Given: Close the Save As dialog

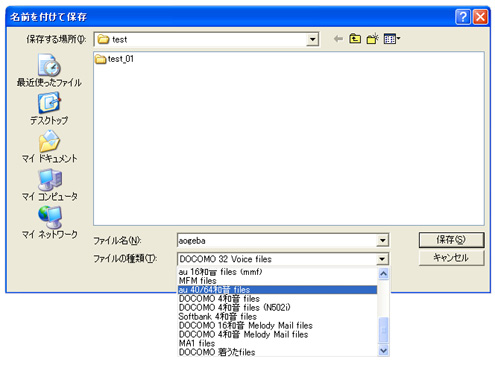Looking at the screenshot, I should click(x=480, y=16).
